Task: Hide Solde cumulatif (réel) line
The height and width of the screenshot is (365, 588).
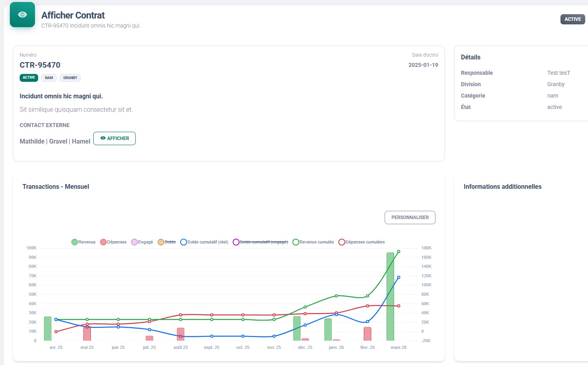Action: [x=204, y=242]
